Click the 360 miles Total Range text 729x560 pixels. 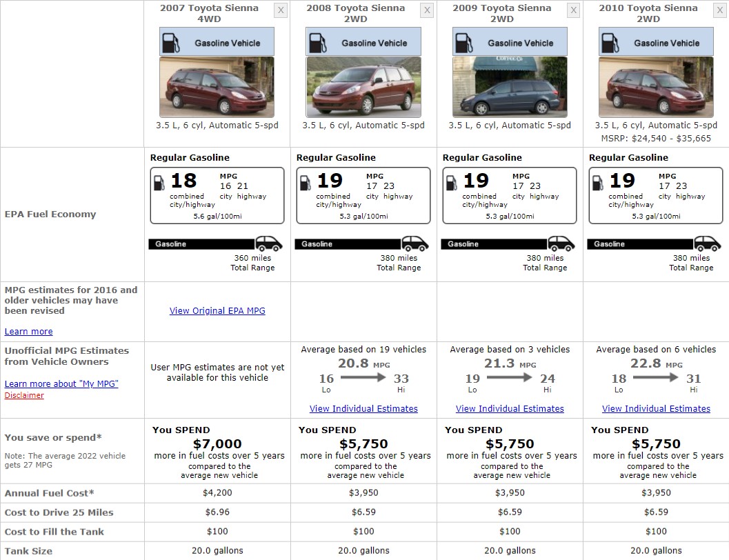252,263
